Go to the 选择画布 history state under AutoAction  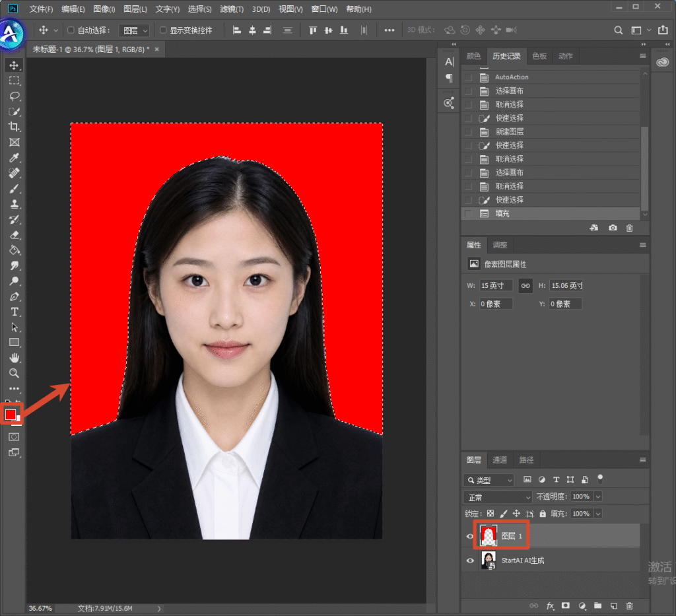pos(551,91)
